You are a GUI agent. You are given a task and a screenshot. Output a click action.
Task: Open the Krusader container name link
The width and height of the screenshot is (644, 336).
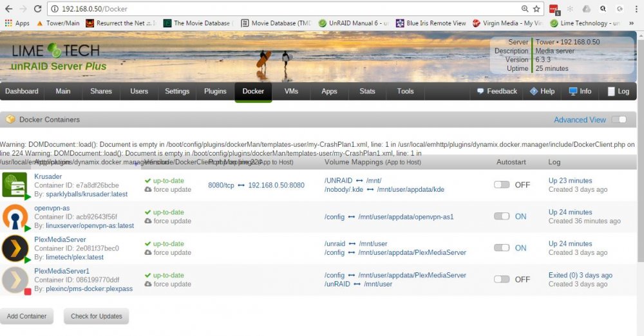[x=48, y=176]
